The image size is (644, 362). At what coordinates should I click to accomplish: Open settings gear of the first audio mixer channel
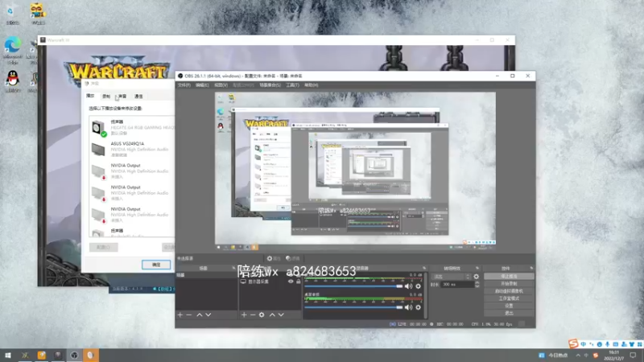(x=418, y=286)
